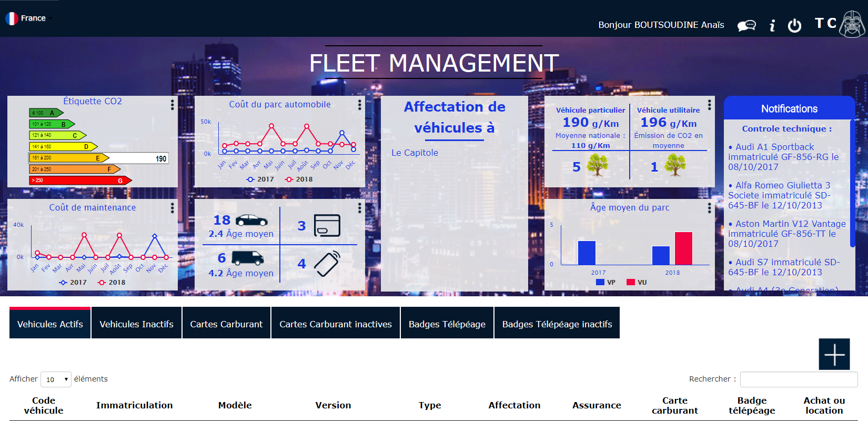
Task: Click the FLEET MANAGEMENT title
Action: [x=433, y=63]
